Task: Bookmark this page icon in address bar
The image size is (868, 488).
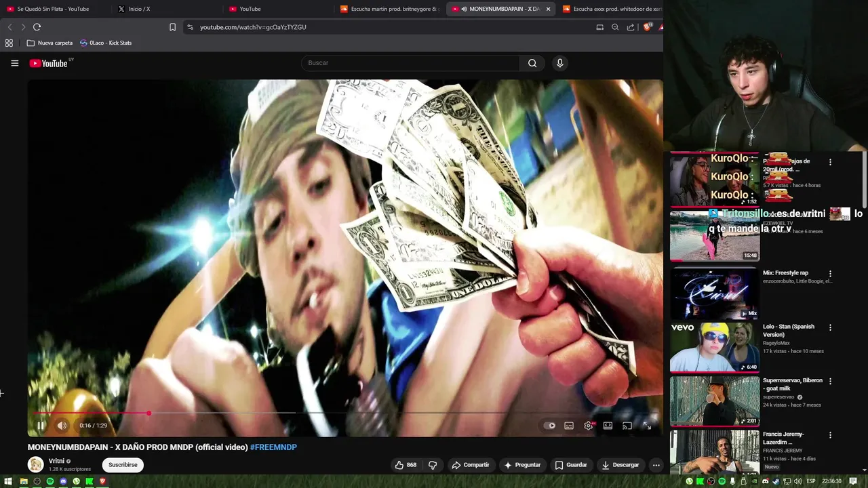Action: pos(172,27)
